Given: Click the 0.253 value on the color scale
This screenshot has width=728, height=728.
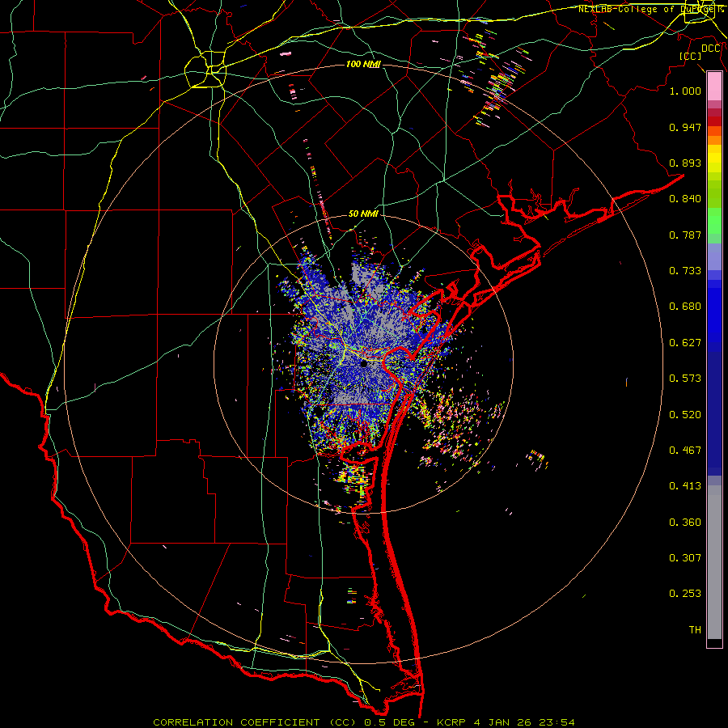Looking at the screenshot, I should [685, 594].
